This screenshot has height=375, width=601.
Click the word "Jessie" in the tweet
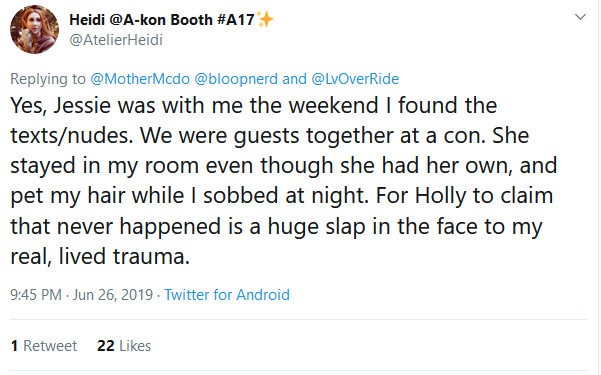[82, 105]
